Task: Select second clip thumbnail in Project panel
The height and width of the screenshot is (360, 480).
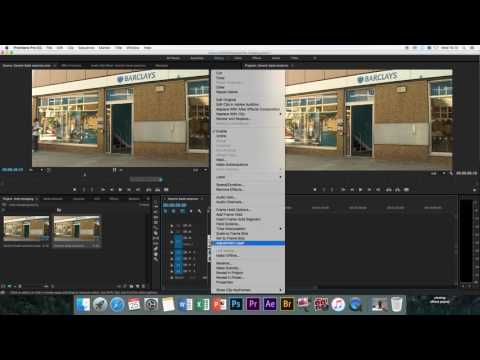Action: [x=77, y=228]
